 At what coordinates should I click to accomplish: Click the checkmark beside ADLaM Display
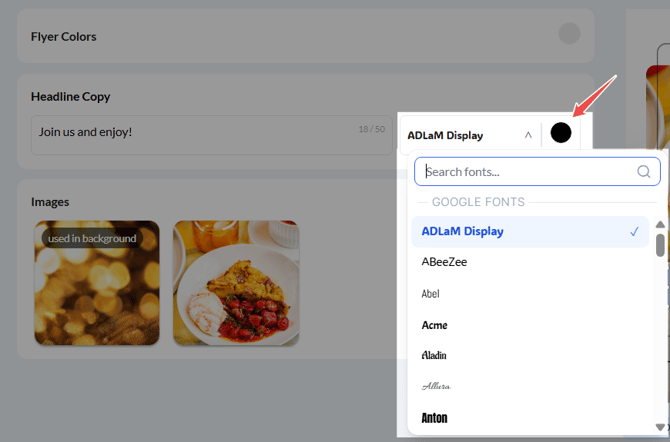[634, 231]
